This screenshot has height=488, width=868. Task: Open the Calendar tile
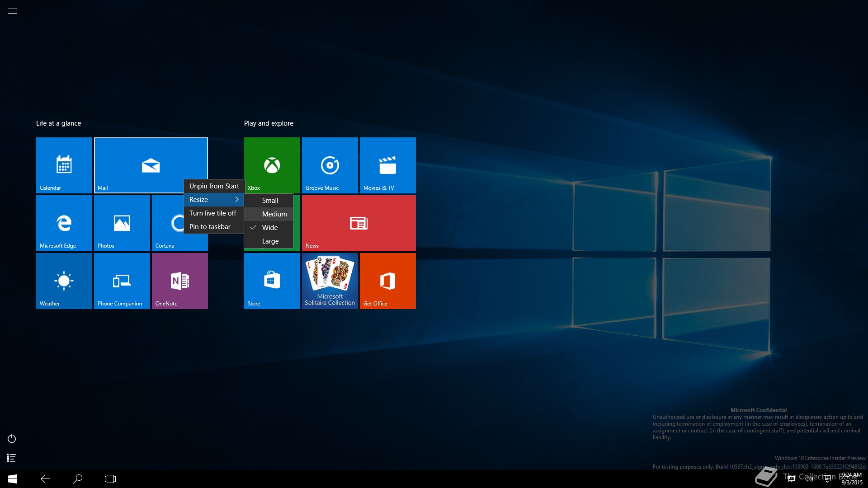click(64, 165)
